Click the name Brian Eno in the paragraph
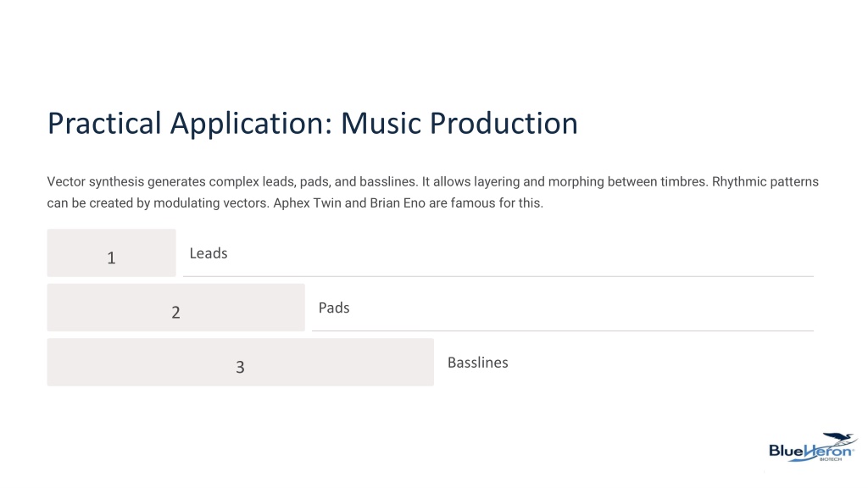This screenshot has height=488, width=868. click(x=398, y=203)
